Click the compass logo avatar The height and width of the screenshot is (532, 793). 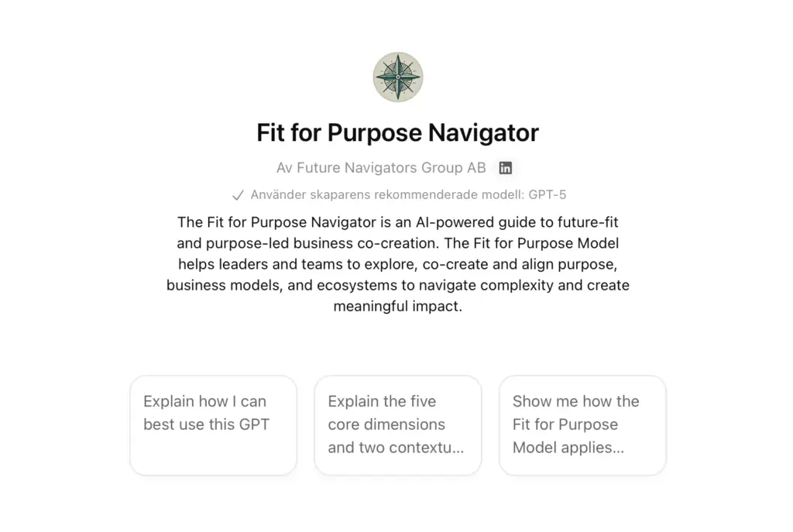[x=397, y=77]
